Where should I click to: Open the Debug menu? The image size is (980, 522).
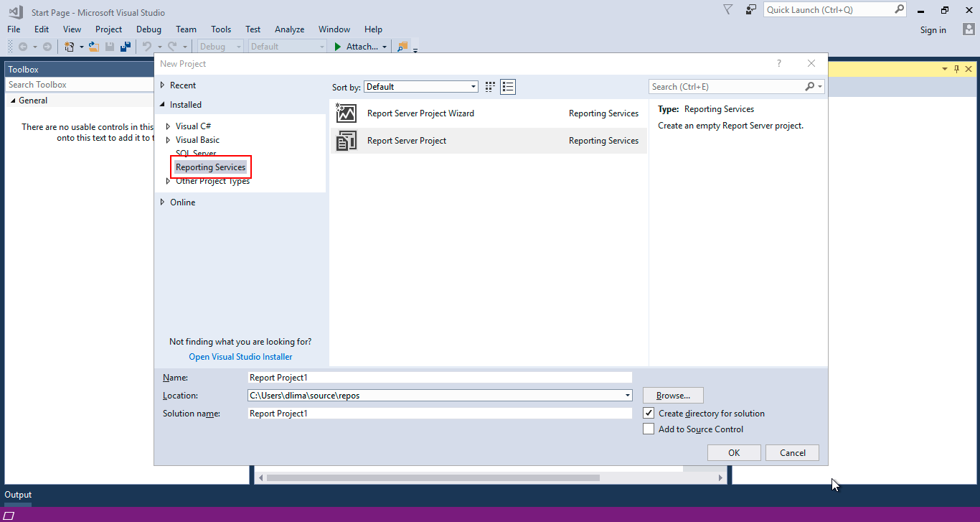point(149,29)
